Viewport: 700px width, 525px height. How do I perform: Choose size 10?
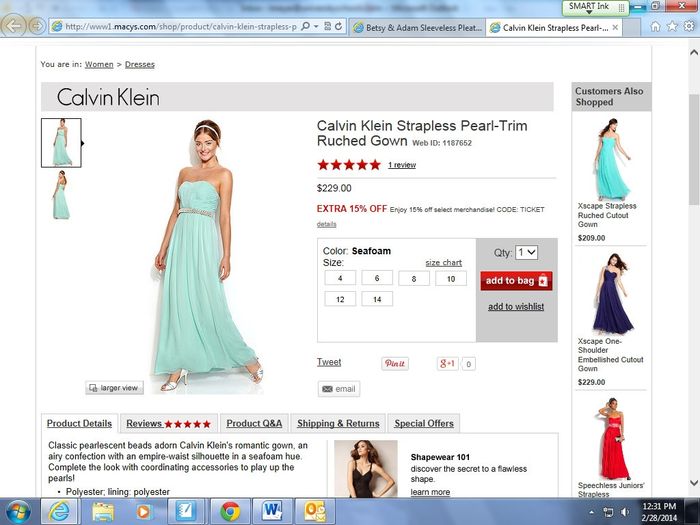click(451, 278)
